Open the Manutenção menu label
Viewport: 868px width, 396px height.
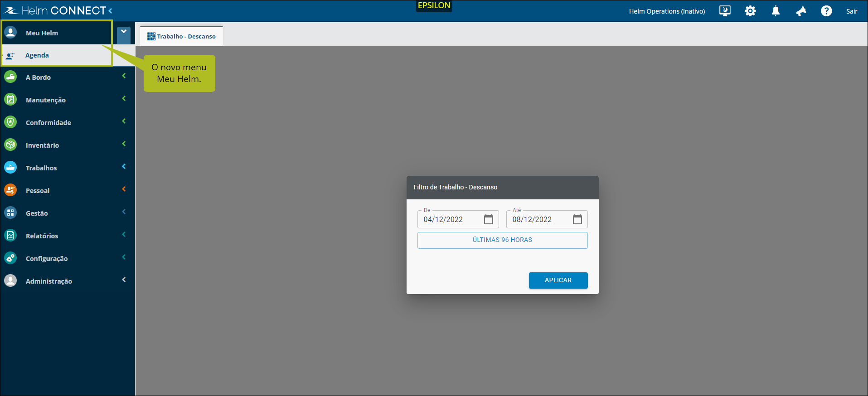pyautogui.click(x=46, y=100)
